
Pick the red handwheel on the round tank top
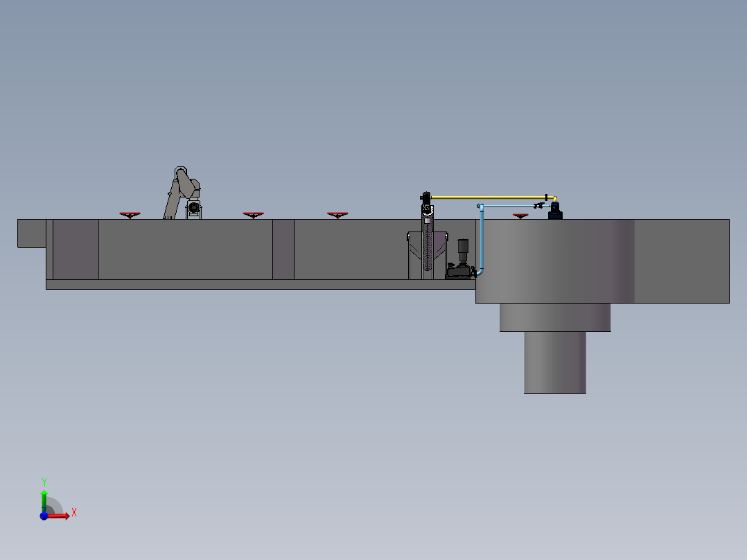click(520, 216)
